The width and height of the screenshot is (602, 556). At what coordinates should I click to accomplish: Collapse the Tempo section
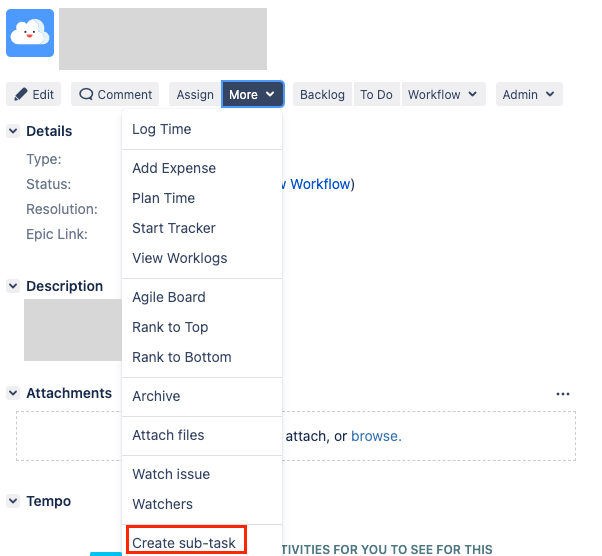point(13,501)
